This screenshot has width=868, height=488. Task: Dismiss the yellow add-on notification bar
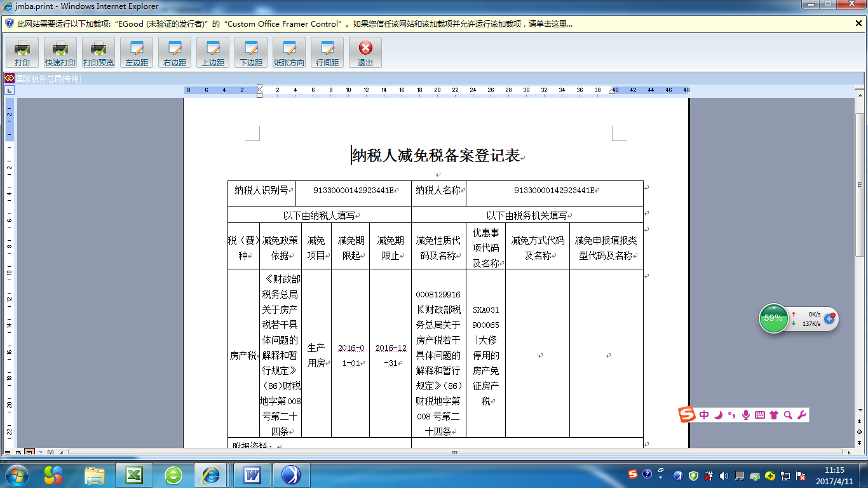pos(858,24)
